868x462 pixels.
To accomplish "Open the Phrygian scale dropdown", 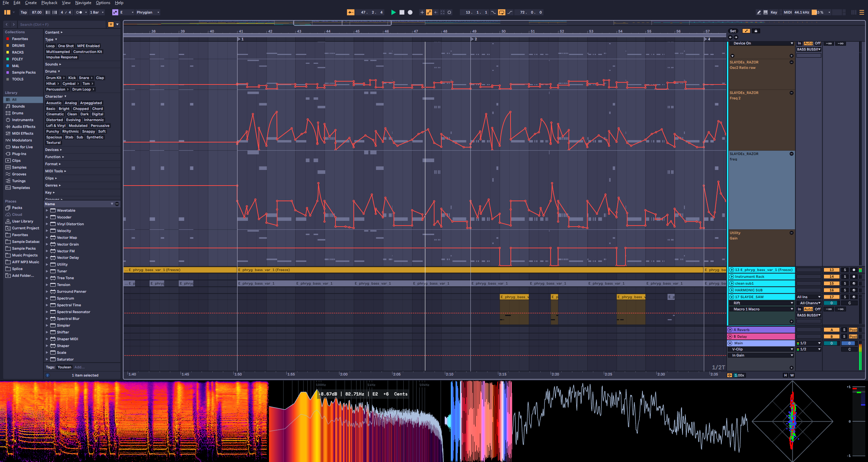I will pyautogui.click(x=148, y=12).
